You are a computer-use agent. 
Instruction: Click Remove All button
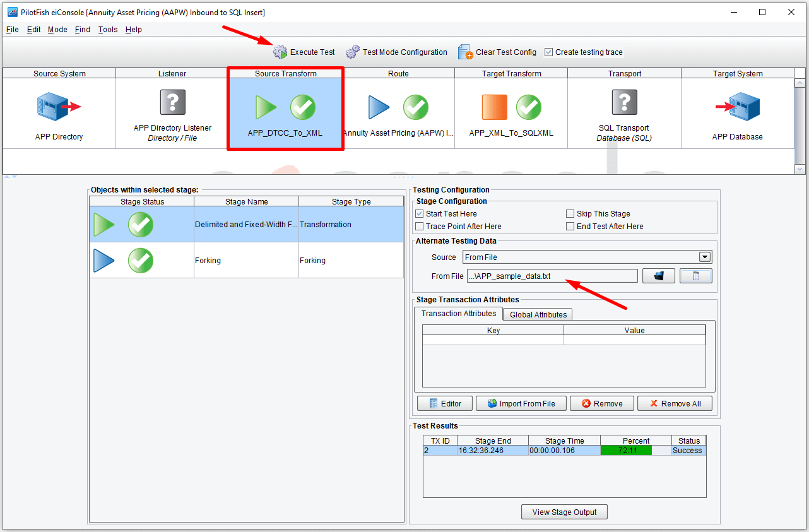(675, 403)
